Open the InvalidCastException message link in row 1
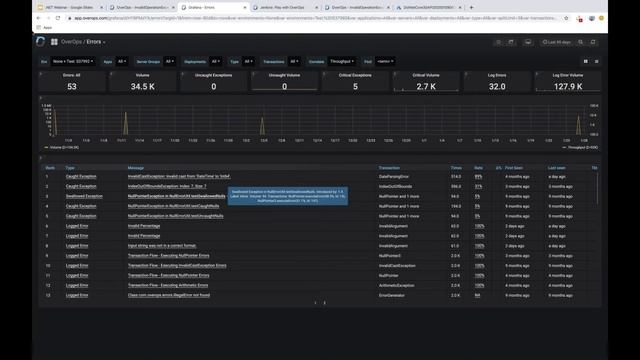Image resolution: width=640 pixels, height=360 pixels. click(179, 176)
